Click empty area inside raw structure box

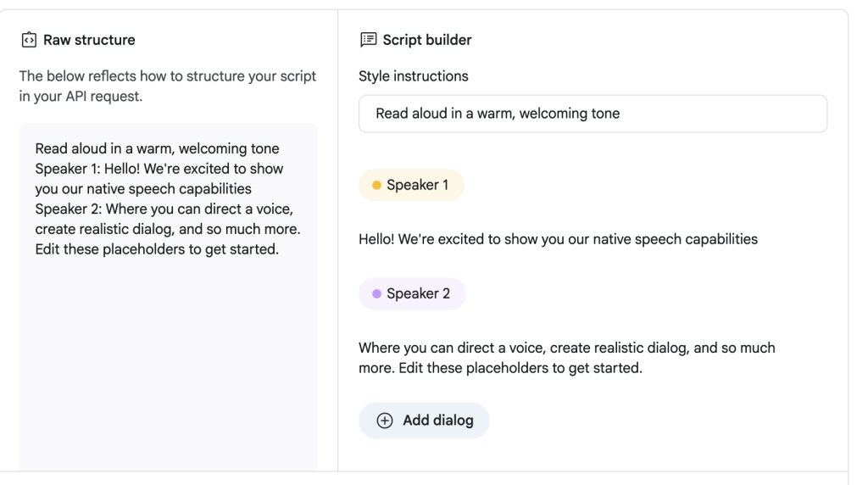tap(168, 365)
